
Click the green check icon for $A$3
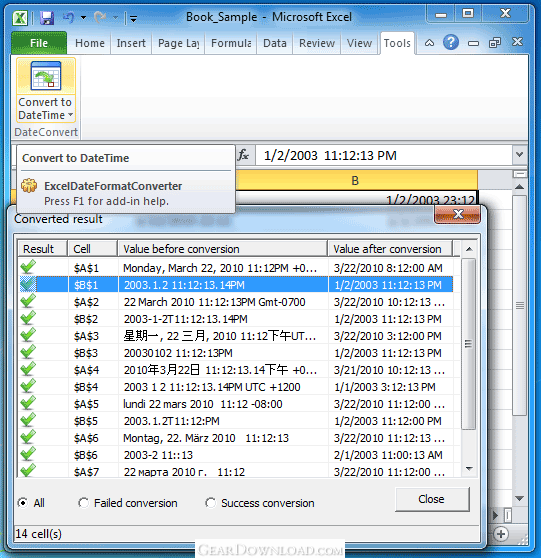[28, 336]
